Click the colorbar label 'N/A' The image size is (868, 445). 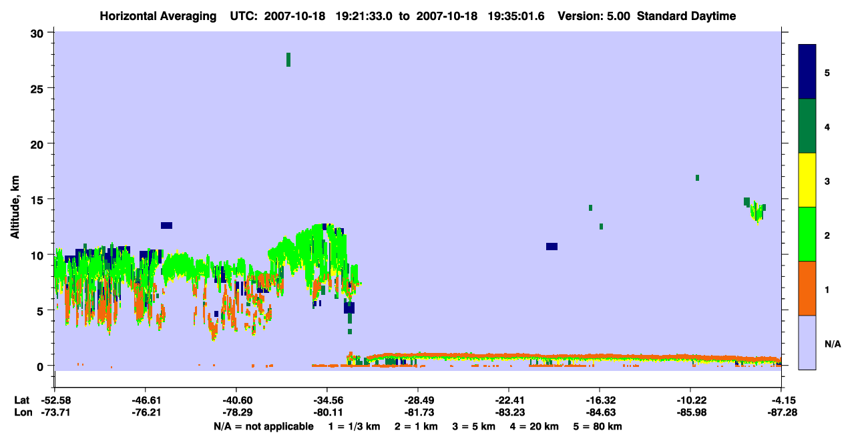click(x=832, y=344)
